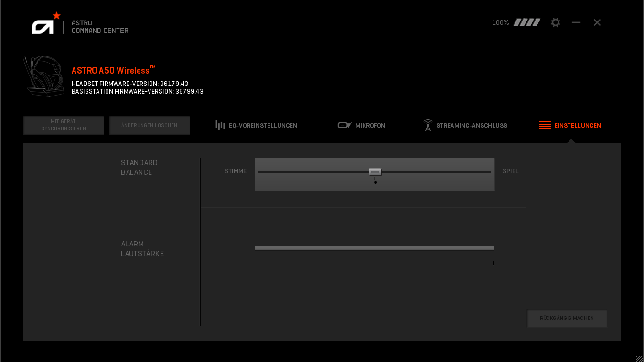The width and height of the screenshot is (644, 362).
Task: Switch to the Mikrofon tab
Action: pos(361,125)
